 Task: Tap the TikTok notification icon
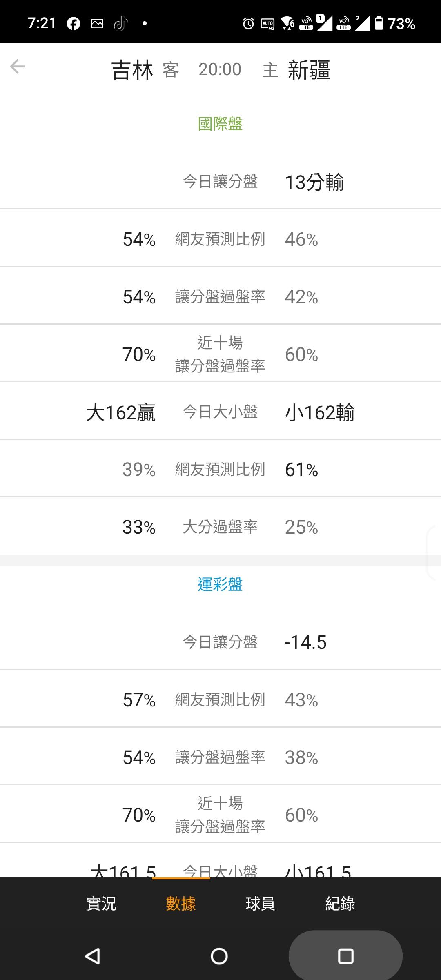(120, 24)
